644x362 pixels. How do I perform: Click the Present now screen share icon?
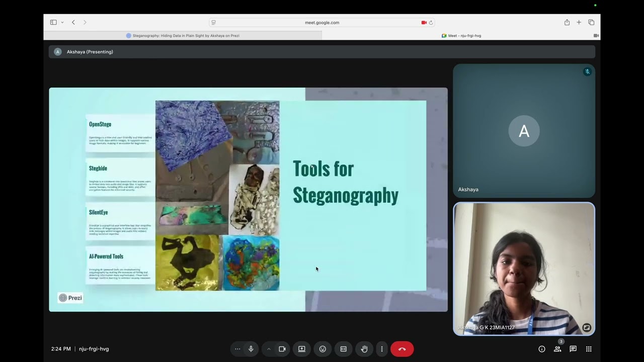click(302, 349)
